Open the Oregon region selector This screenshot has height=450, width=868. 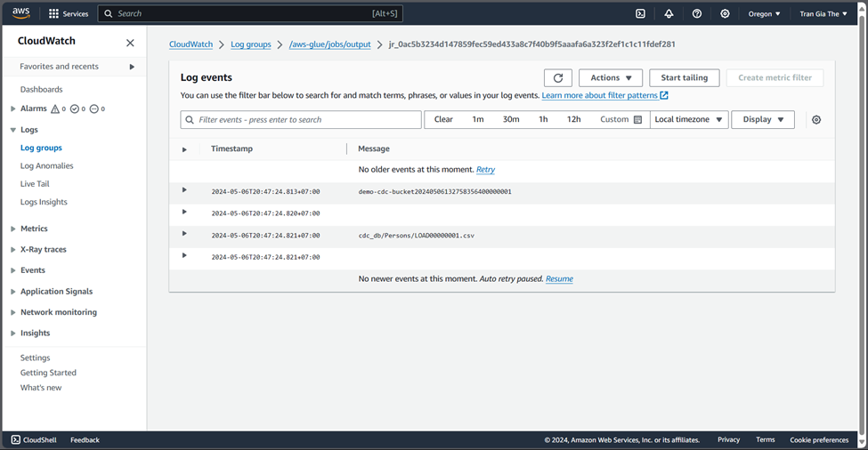pyautogui.click(x=764, y=14)
